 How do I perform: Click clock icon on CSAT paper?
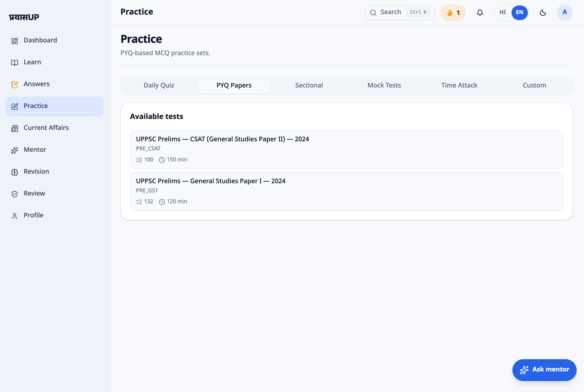162,160
